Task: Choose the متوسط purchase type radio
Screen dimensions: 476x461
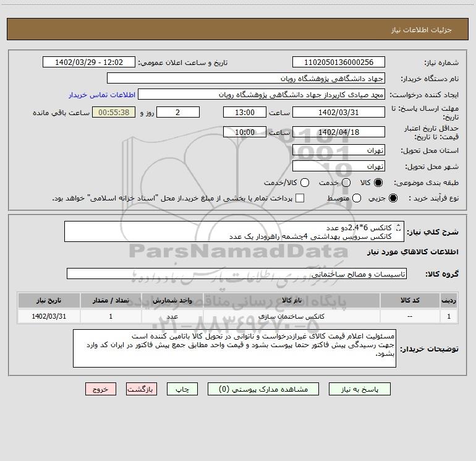Action: 357,198
